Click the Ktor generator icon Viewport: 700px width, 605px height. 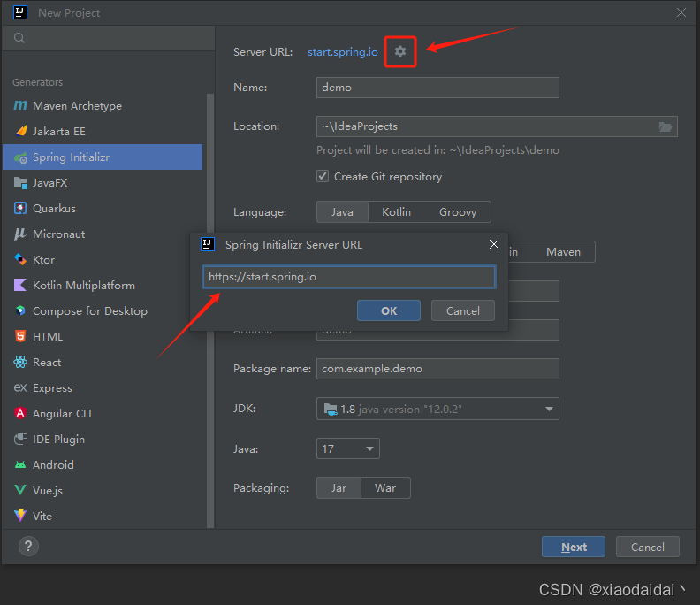coord(20,259)
